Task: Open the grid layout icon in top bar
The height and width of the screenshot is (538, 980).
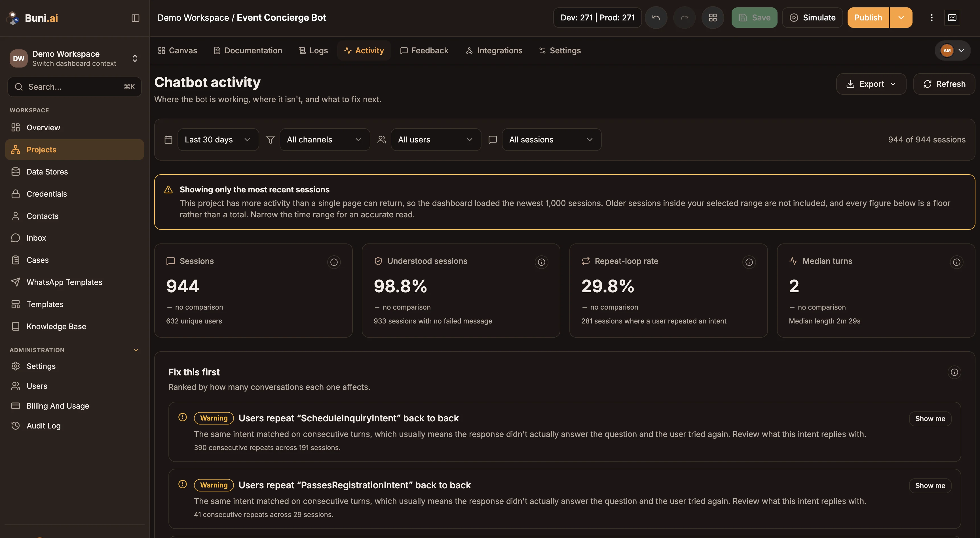Action: 713,18
